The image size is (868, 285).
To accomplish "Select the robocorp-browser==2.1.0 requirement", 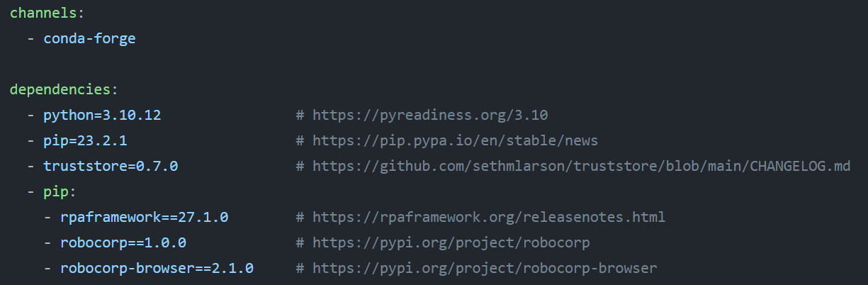I will click(x=157, y=268).
